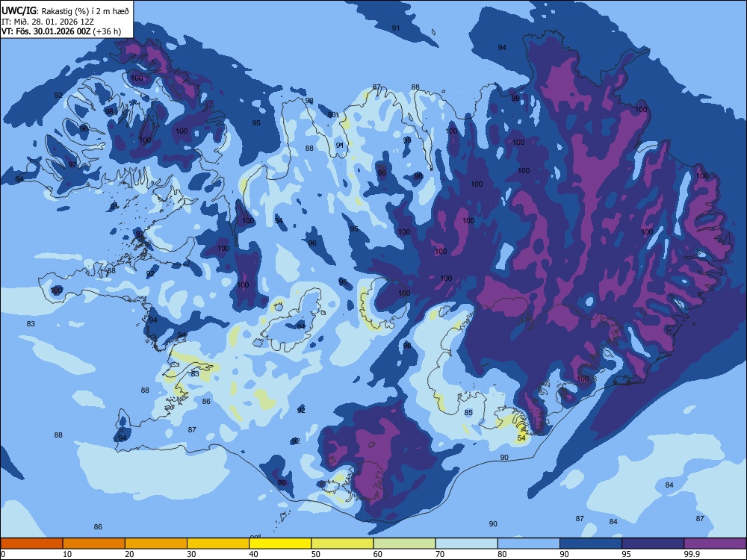The image size is (747, 560).
Task: Click the 30–40 amber legend swatch
Action: tap(218, 544)
